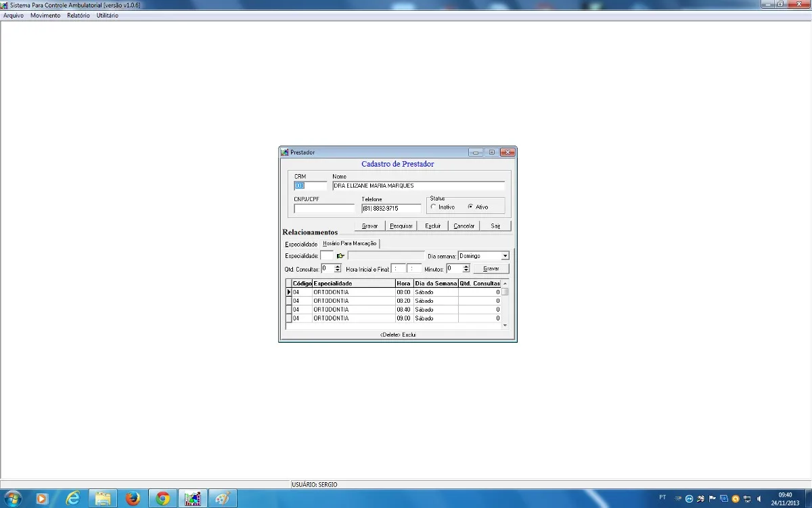
Task: Increase the Qtd. Consultas value
Action: [x=338, y=267]
